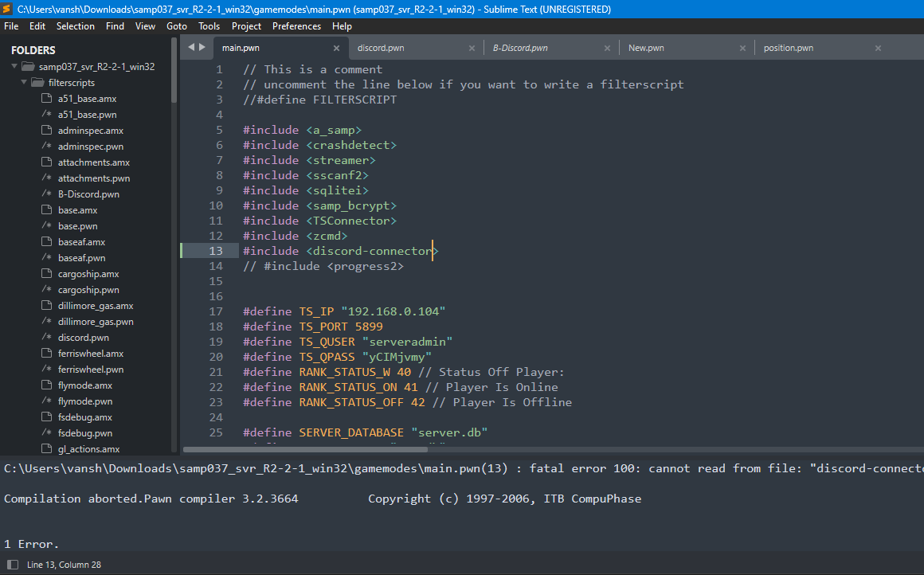This screenshot has width=924, height=575.
Task: Open base.pwn in sidebar
Action: pos(78,225)
